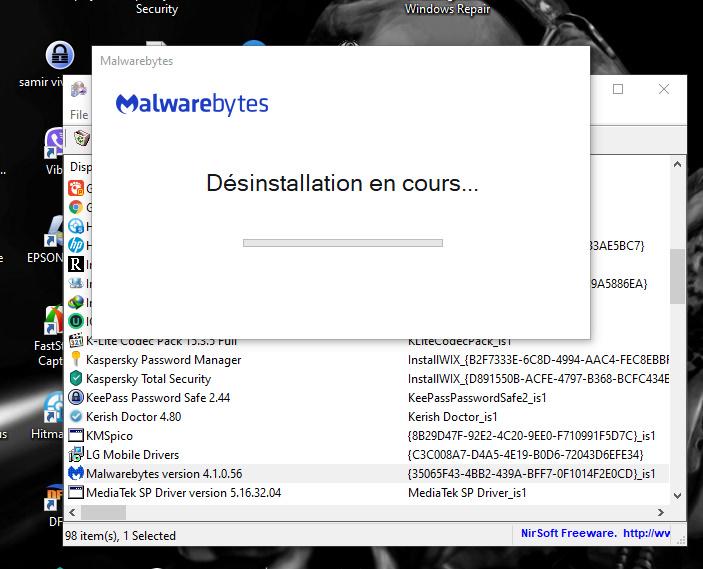
Task: Click the KeePass Password Safe 2.44 icon
Action: (x=76, y=397)
